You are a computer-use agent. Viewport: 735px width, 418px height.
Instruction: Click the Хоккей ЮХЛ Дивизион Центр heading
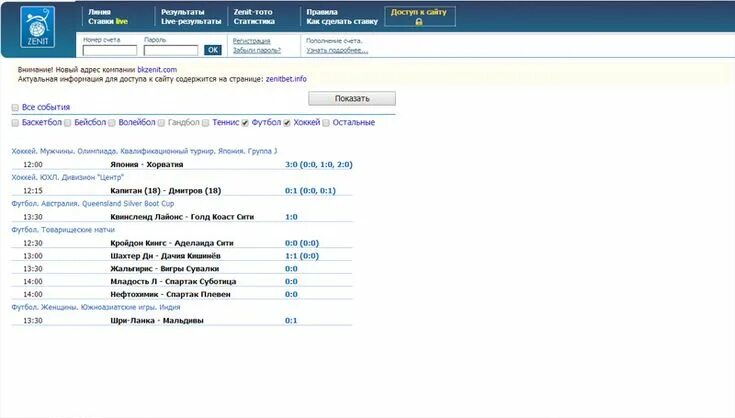coord(68,178)
